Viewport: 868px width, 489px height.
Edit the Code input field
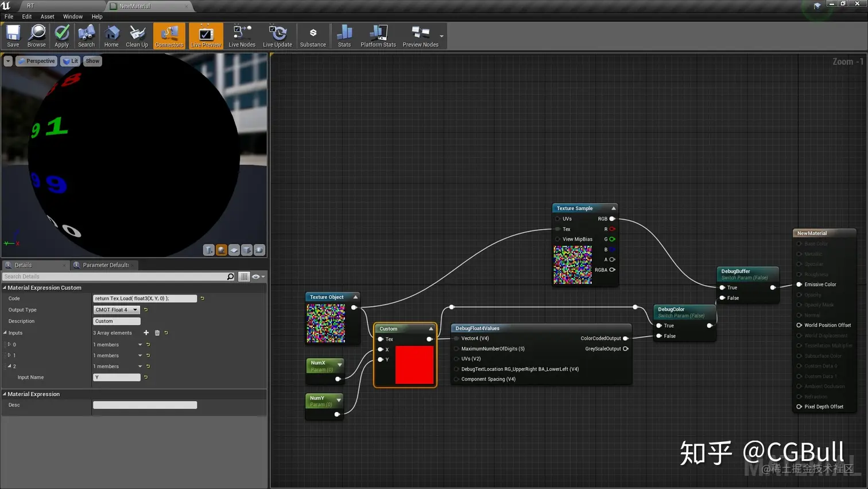tap(145, 298)
